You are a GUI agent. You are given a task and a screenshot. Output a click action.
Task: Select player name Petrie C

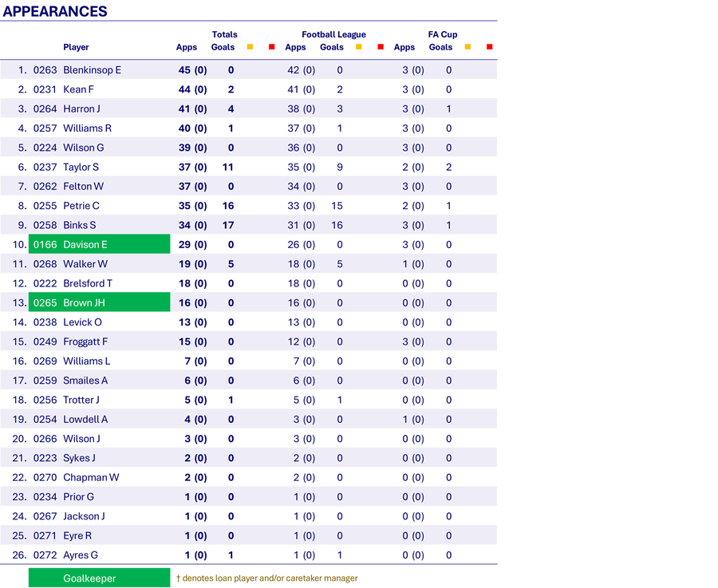point(81,206)
